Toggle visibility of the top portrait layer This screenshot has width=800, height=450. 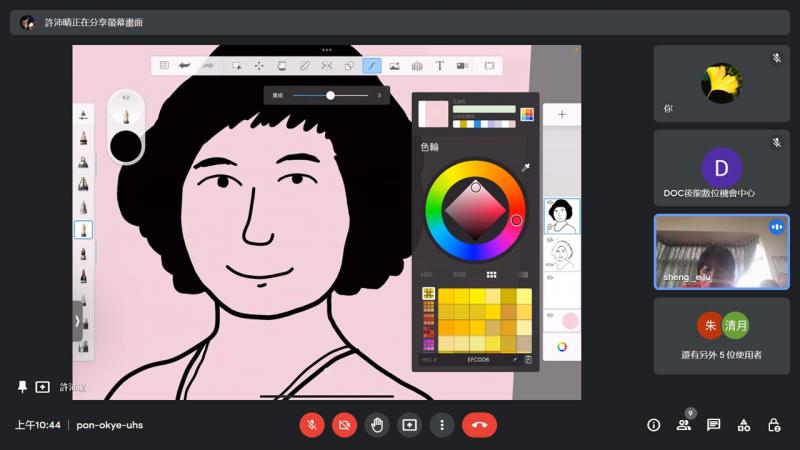(550, 203)
